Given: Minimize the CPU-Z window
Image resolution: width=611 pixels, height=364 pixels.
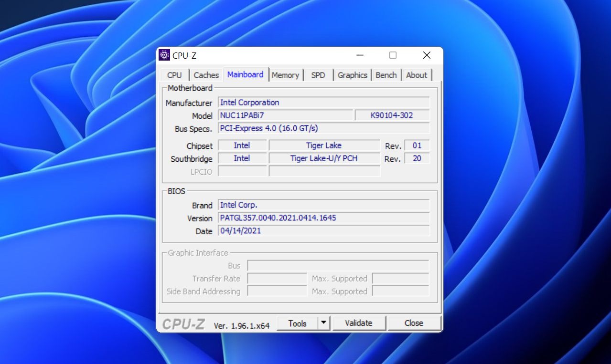Looking at the screenshot, I should [359, 55].
